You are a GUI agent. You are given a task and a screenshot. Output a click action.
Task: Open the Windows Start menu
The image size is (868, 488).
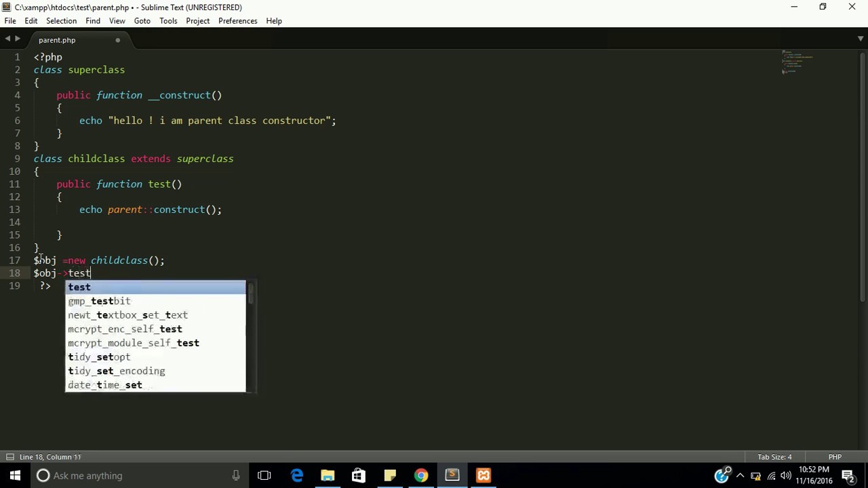16,476
